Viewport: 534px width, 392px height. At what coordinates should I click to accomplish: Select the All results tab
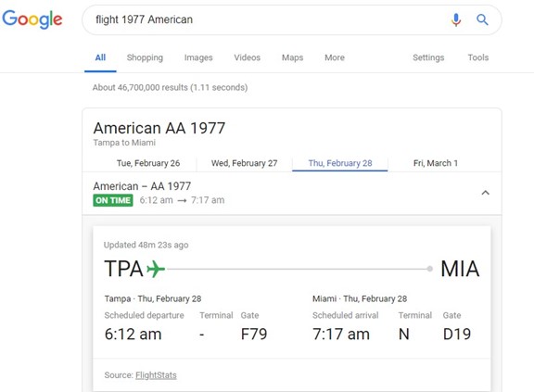pos(100,57)
